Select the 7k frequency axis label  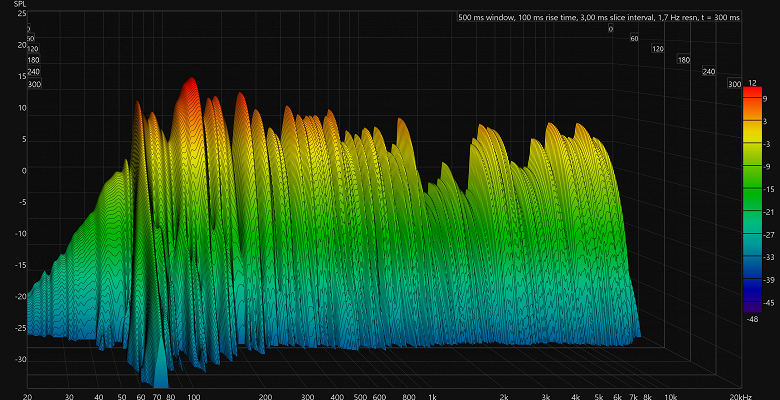coord(633,397)
